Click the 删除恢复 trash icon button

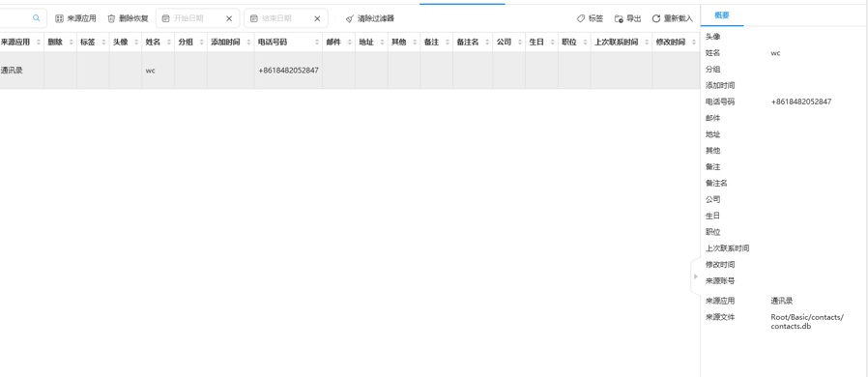pos(111,18)
